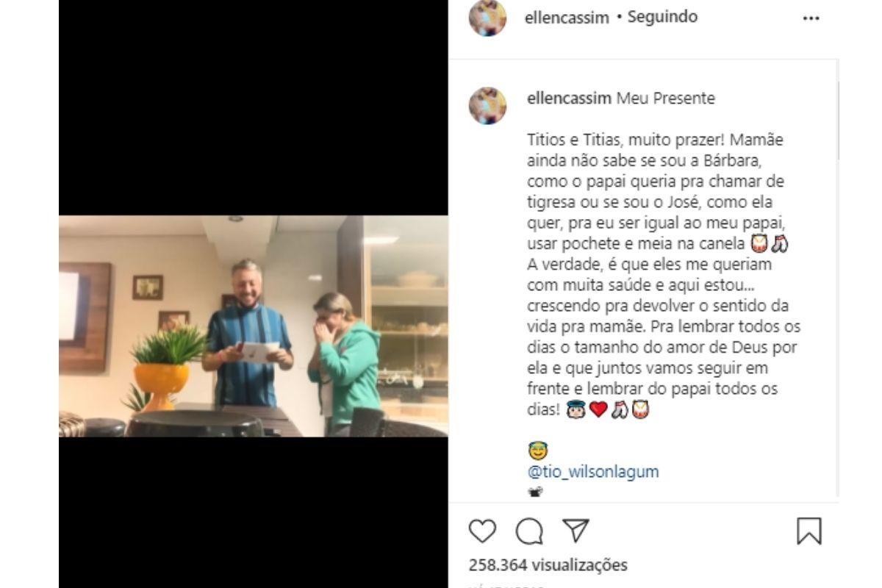Image resolution: width=882 pixels, height=588 pixels.
Task: Open ellencassim username link in header
Action: click(567, 18)
